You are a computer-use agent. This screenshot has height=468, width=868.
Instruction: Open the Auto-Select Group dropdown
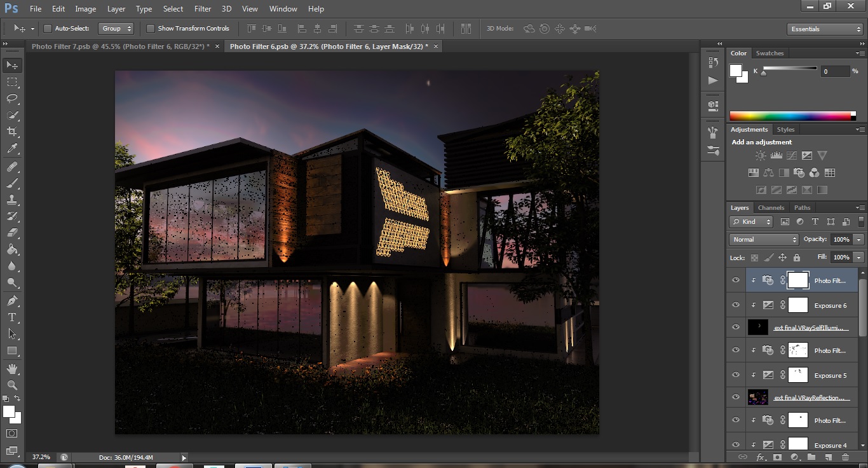116,29
